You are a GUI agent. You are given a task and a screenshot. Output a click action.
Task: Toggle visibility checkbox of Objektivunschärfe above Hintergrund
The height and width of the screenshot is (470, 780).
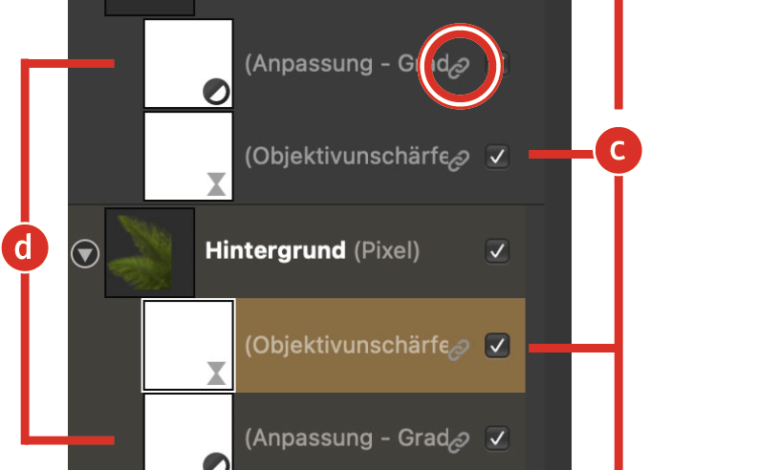497,156
